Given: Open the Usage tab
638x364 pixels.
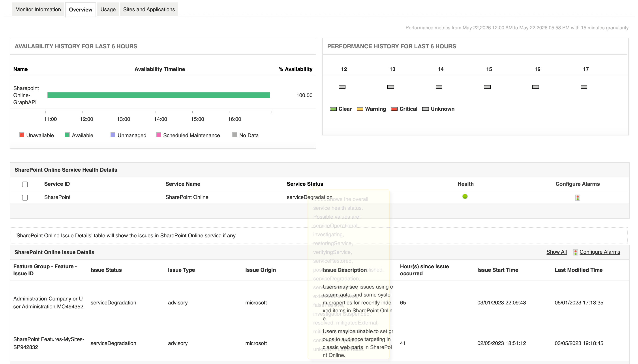Looking at the screenshot, I should 108,9.
